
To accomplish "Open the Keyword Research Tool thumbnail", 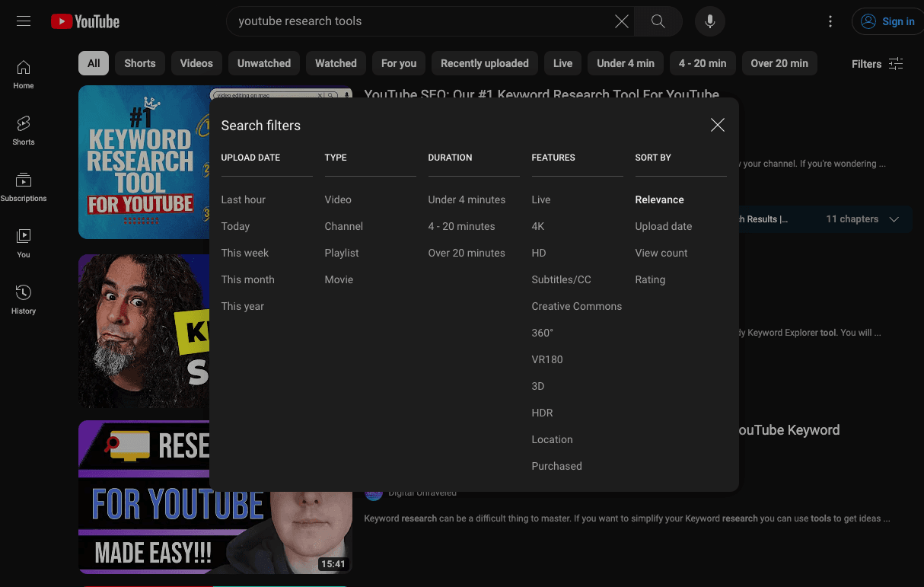I will pos(144,162).
